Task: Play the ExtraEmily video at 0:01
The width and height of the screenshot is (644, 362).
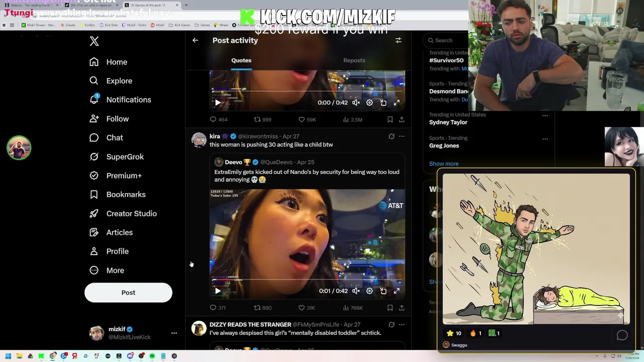Action: pos(218,291)
